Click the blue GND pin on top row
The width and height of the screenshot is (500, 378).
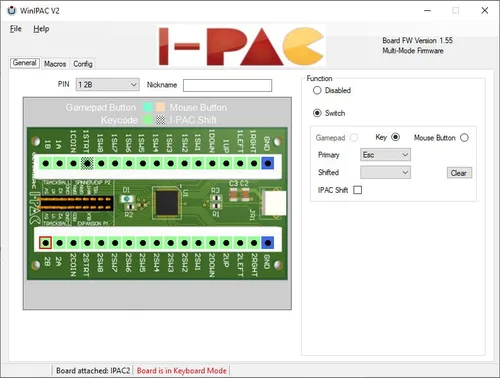tap(268, 163)
